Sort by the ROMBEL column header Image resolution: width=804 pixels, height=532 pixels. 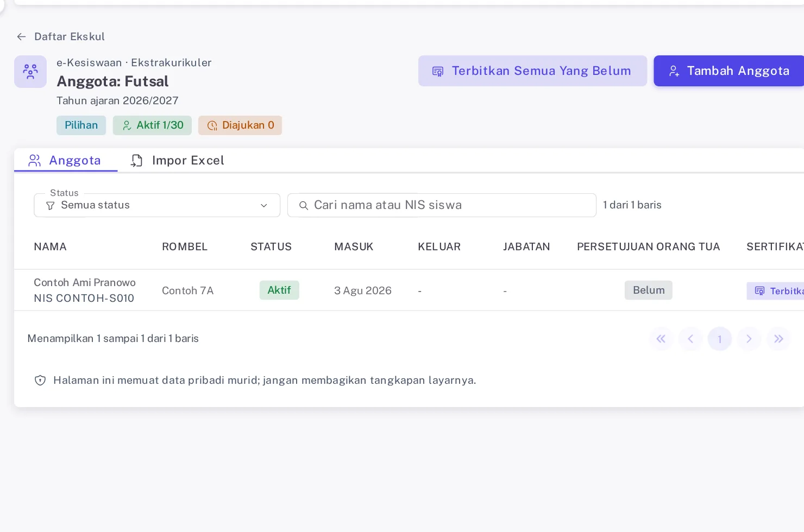click(185, 246)
